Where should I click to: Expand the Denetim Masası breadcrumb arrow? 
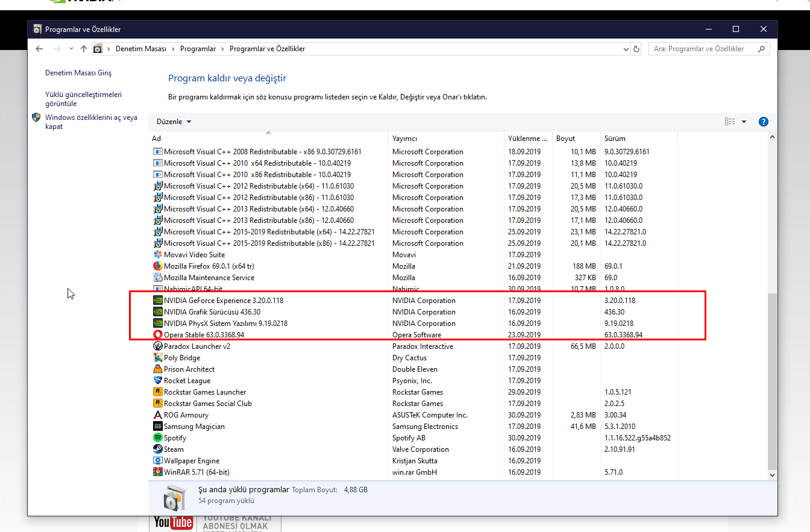173,49
